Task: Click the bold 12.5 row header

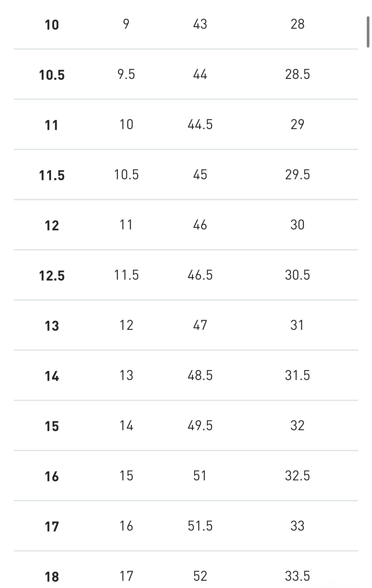Action: tap(52, 276)
